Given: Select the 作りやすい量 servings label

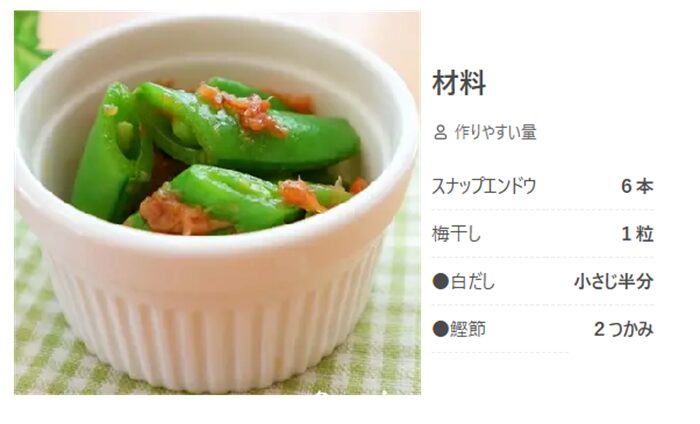Looking at the screenshot, I should pyautogui.click(x=495, y=133).
